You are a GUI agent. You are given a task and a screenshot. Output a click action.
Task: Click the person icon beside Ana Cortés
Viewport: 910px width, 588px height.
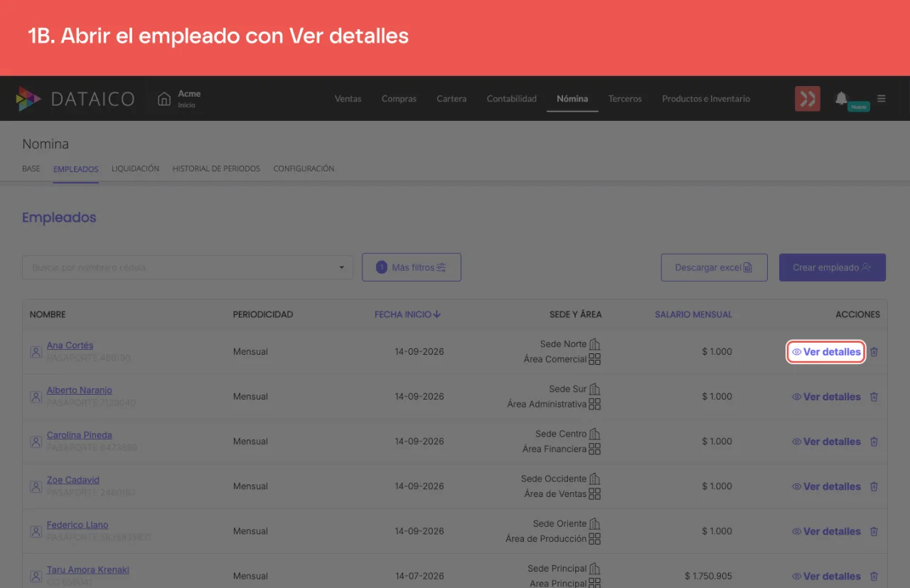[36, 352]
